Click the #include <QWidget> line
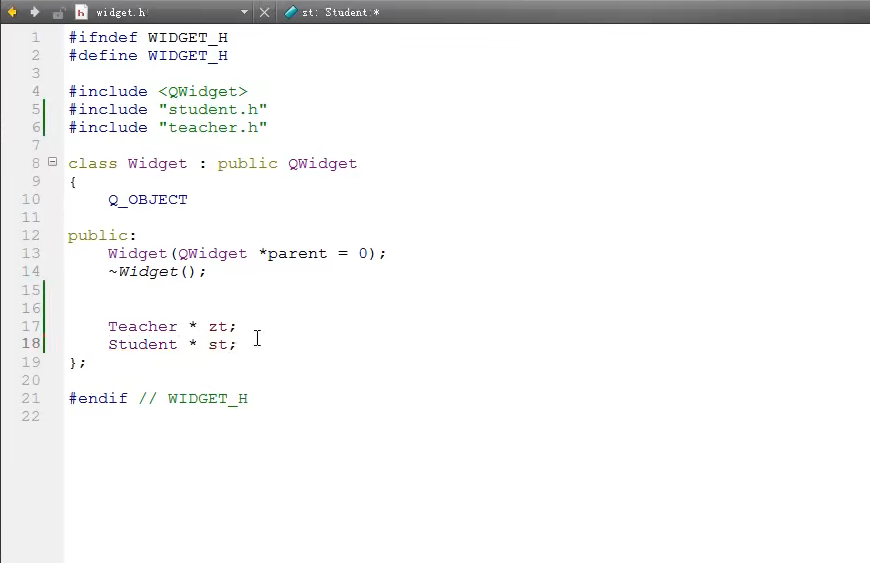Screen dimensions: 870x563 pyautogui.click(x=158, y=92)
